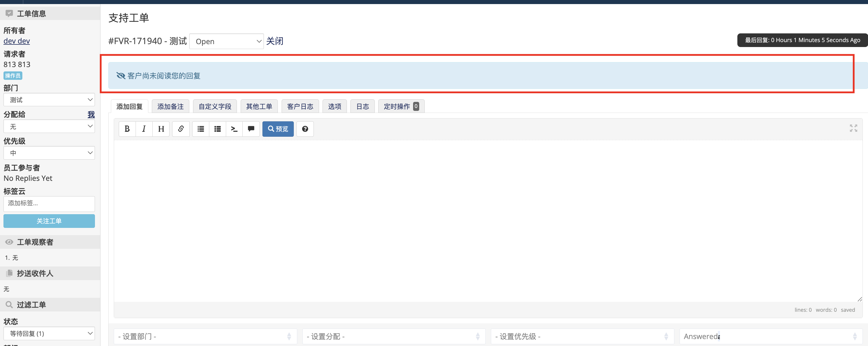Viewport: 868px width, 346px height.
Task: Insert heading with the H button
Action: pyautogui.click(x=161, y=129)
